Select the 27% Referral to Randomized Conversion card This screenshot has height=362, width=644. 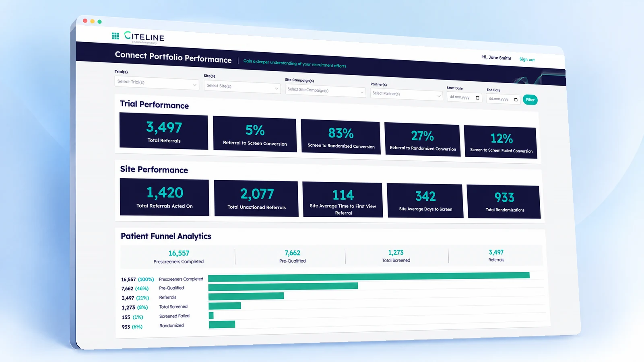point(422,139)
